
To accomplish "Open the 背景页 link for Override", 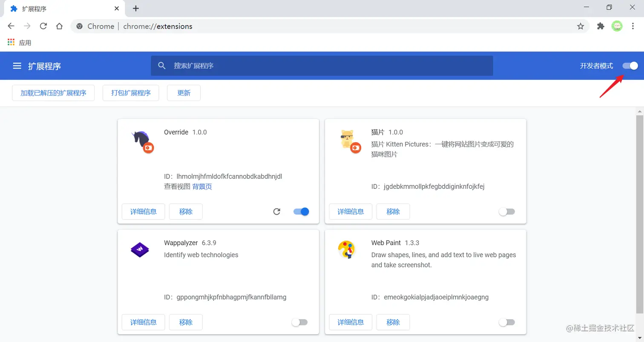I will click(202, 187).
